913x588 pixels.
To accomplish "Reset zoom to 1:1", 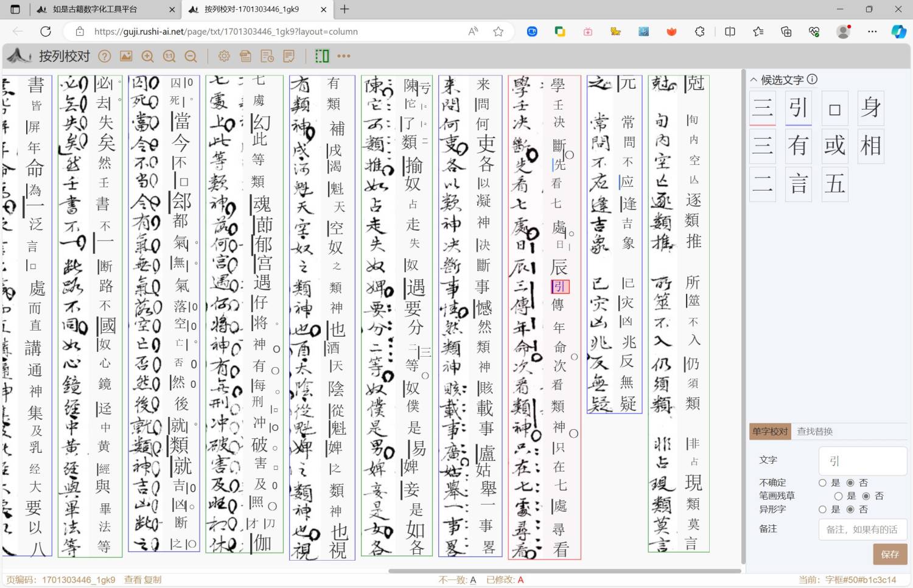I will [169, 56].
